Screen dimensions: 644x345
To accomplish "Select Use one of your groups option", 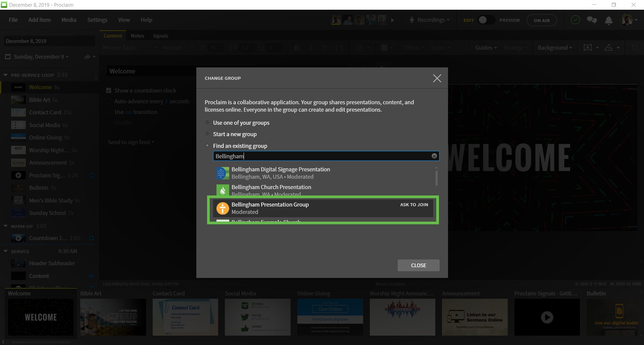I will tap(207, 123).
